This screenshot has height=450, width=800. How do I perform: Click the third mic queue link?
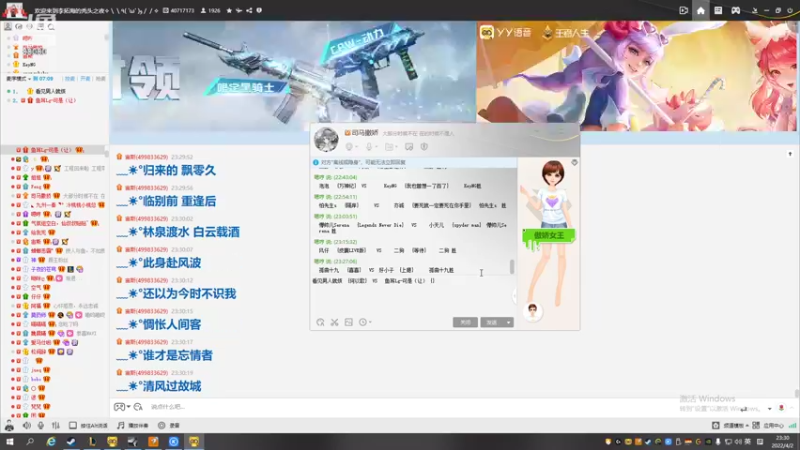pos(101,79)
